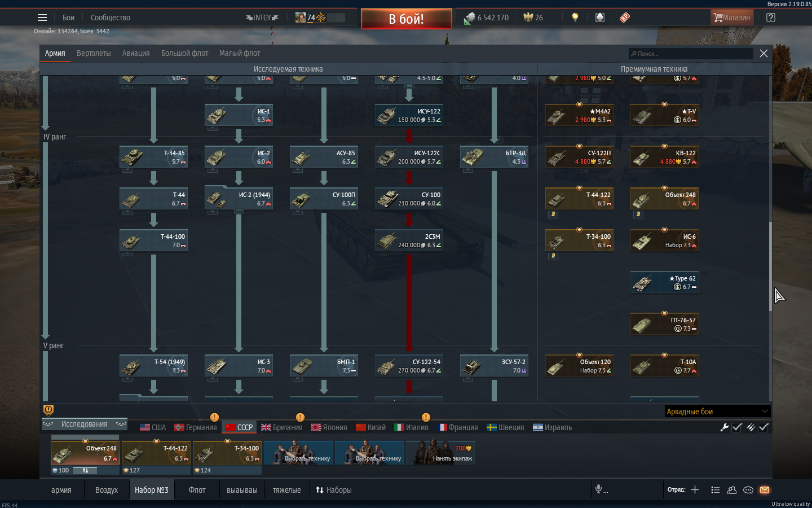Select the ИС-2 tank card
This screenshot has width=812, height=508.
[239, 157]
